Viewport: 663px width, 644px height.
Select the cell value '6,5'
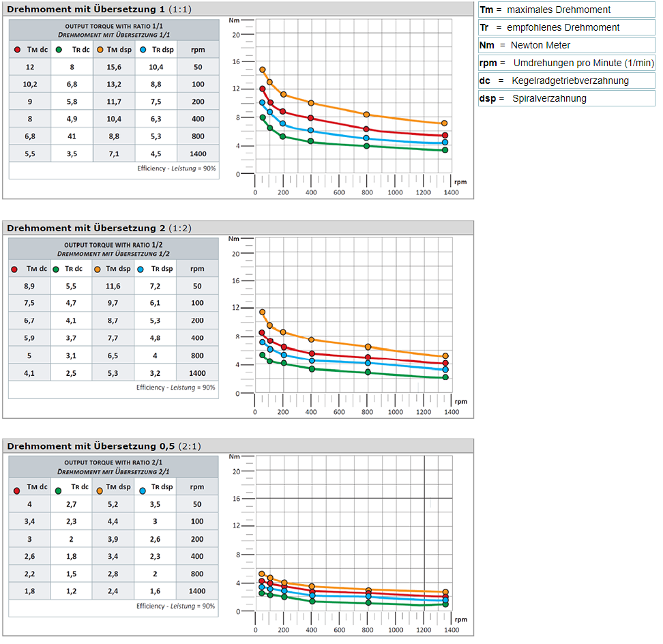[113, 356]
